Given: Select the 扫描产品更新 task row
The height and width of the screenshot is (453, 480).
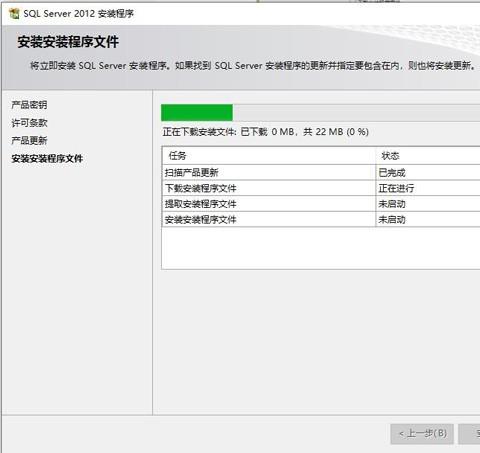Looking at the screenshot, I should (321, 173).
